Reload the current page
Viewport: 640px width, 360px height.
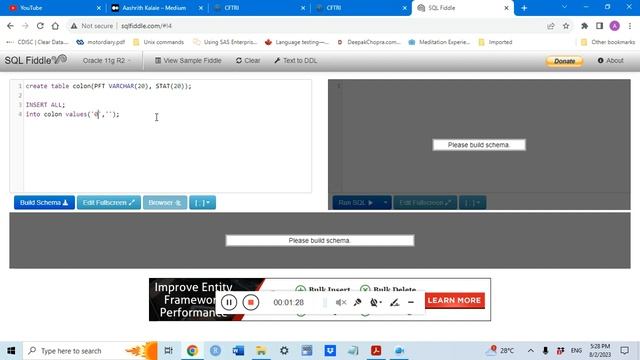40,26
